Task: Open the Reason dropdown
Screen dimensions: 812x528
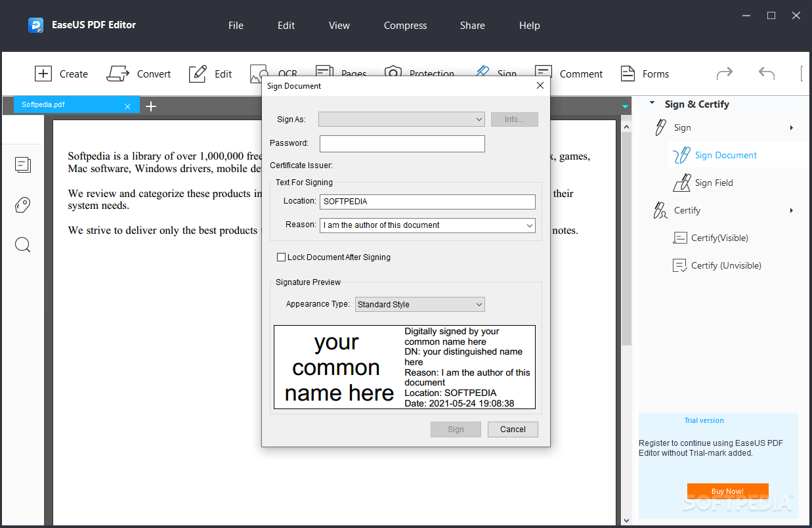Action: pyautogui.click(x=427, y=225)
